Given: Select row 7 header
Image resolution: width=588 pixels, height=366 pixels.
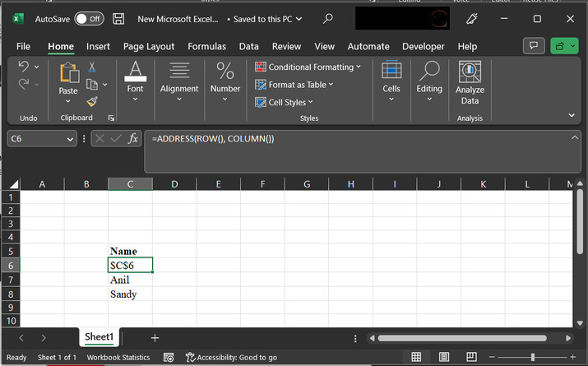Looking at the screenshot, I should pos(11,280).
